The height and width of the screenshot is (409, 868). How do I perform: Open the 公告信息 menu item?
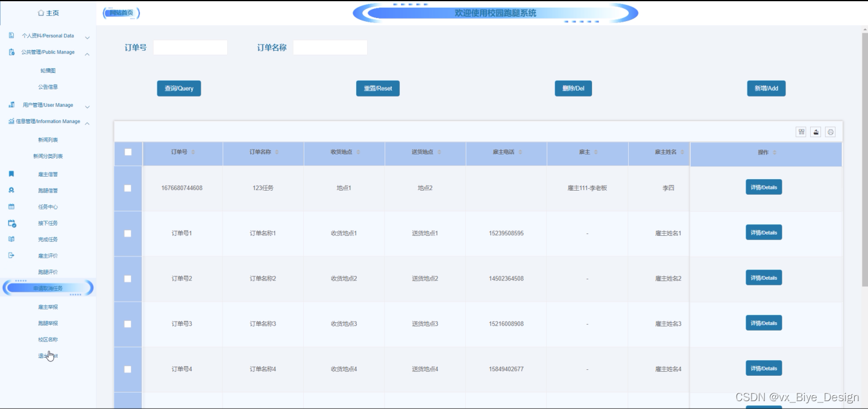(x=48, y=87)
